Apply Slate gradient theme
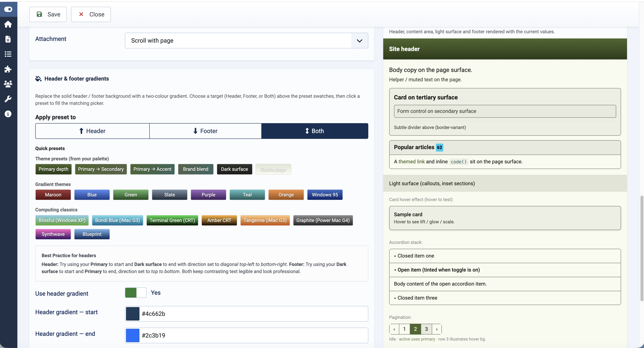 tap(169, 195)
